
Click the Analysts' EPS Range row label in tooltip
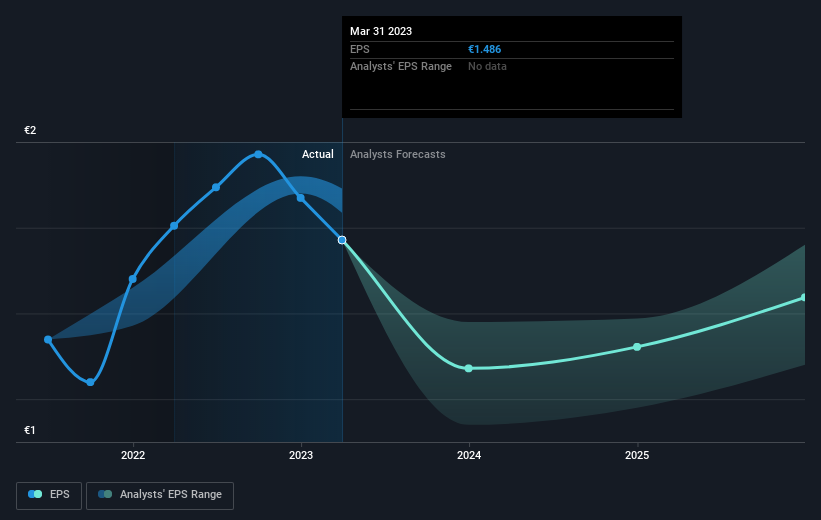click(401, 67)
